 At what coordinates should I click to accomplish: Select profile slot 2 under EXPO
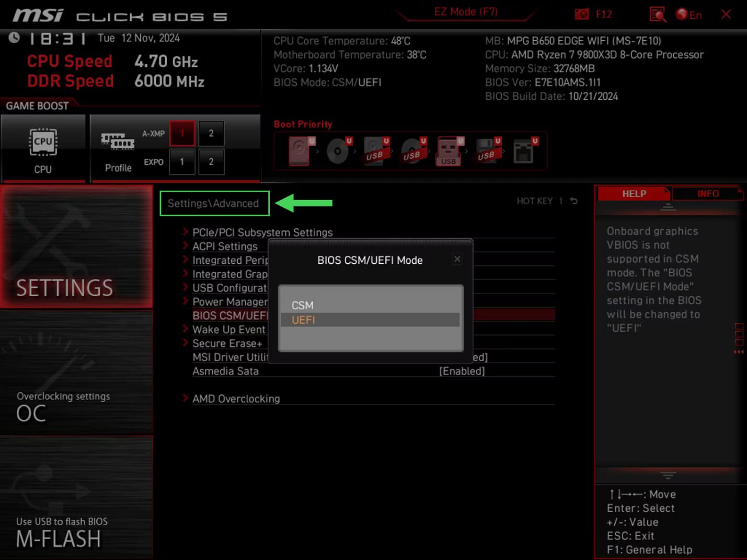pos(211,162)
